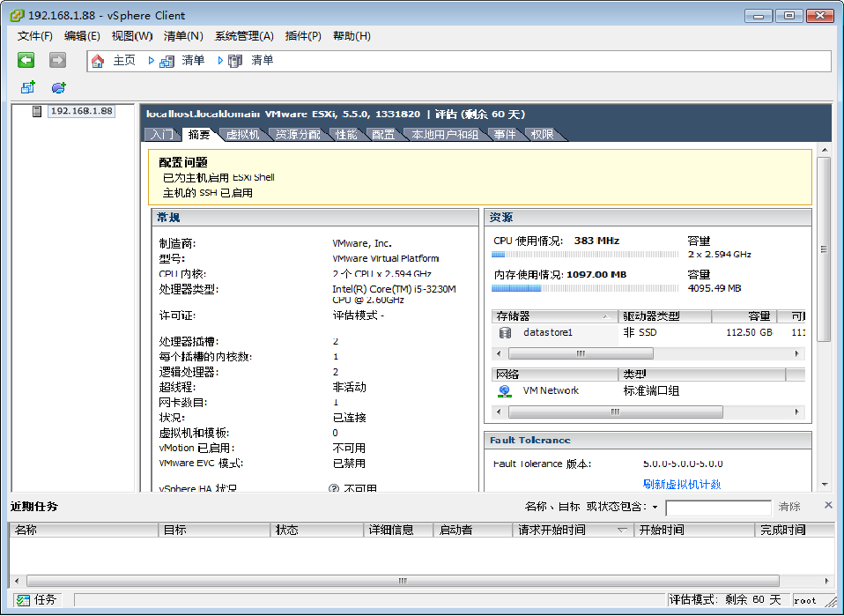Open the 编辑(E) menu

pos(82,36)
